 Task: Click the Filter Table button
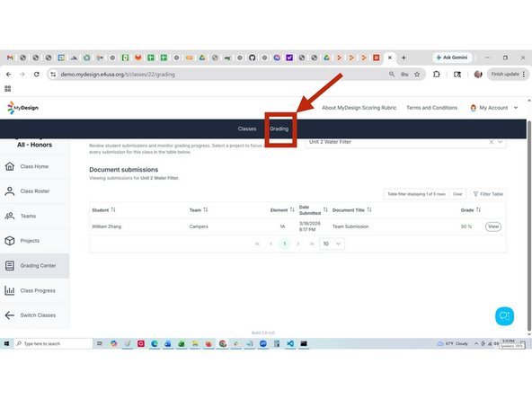[x=488, y=194]
